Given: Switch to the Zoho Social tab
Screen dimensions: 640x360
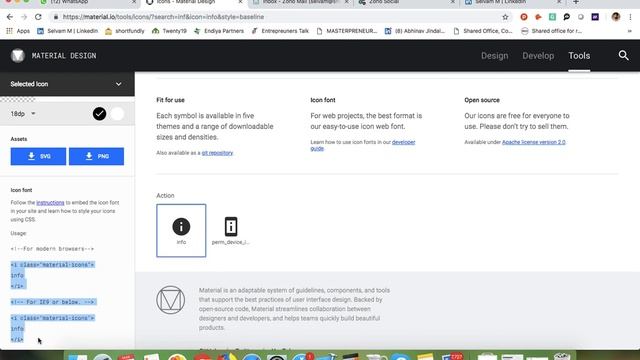Looking at the screenshot, I should click(x=406, y=2).
